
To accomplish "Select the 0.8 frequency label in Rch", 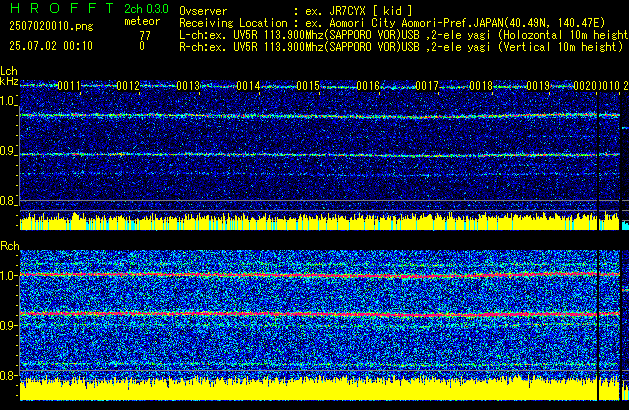I will pos(8,375).
